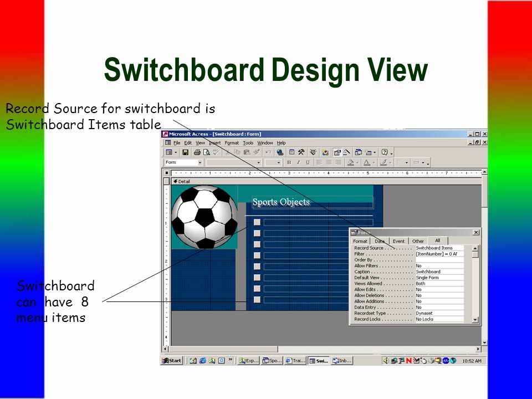Click the Insert Hyperlink globe icon

(x=280, y=152)
